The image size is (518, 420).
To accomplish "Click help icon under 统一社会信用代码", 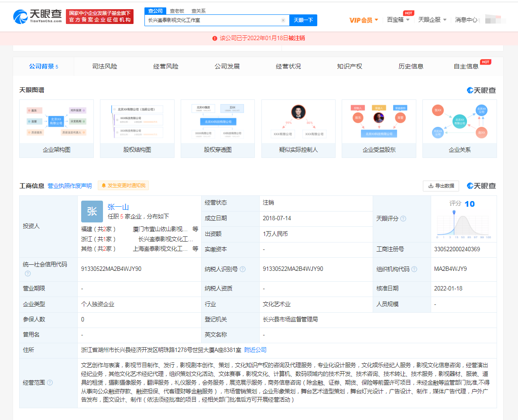I will pyautogui.click(x=28, y=273).
